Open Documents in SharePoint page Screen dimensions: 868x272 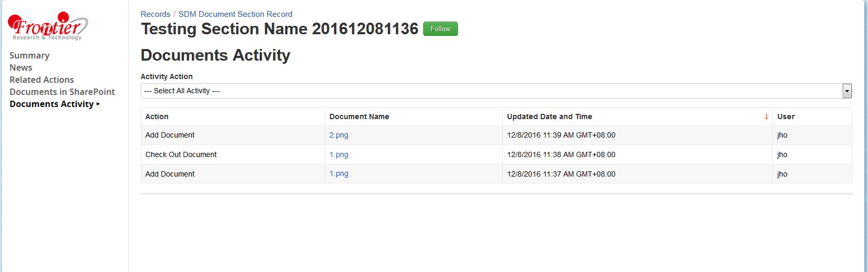[x=62, y=92]
